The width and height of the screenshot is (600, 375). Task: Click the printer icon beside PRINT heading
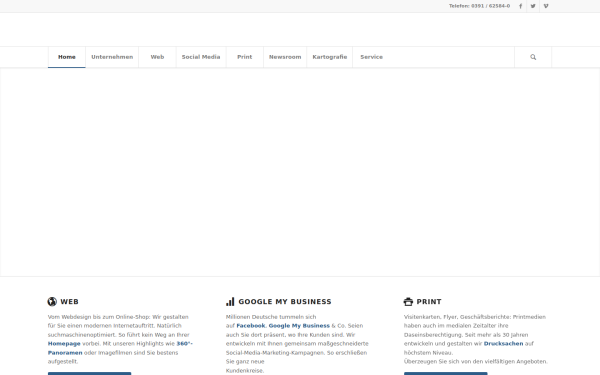[408, 302]
